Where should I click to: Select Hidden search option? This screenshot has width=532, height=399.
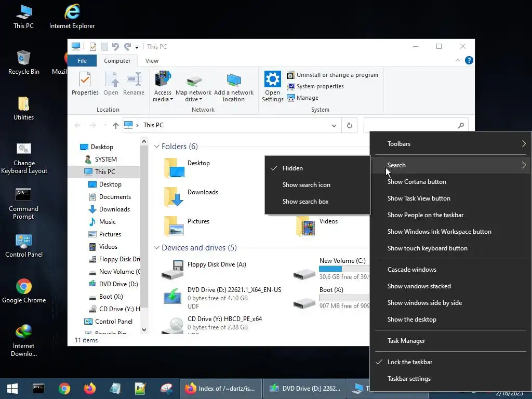point(317,168)
